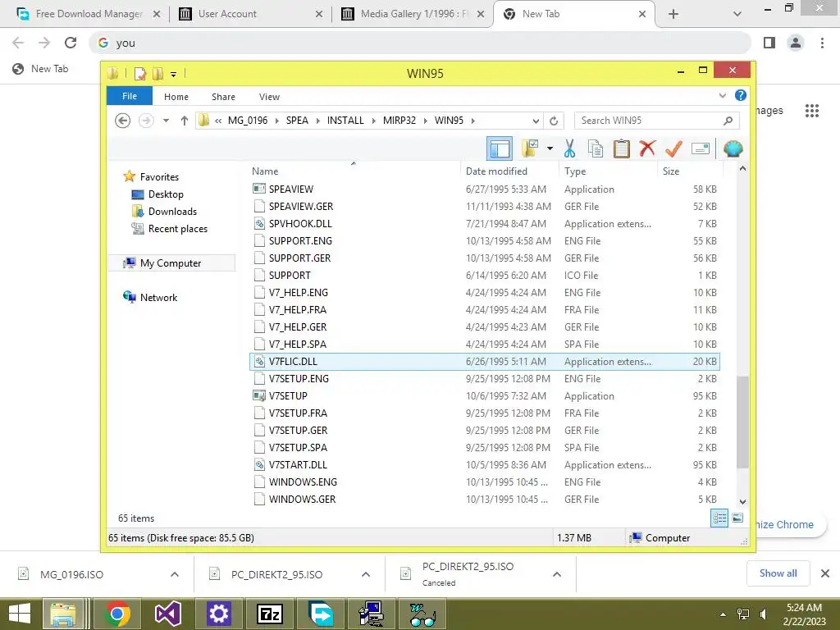Viewport: 840px width, 630px height.
Task: Go up one folder level
Action: [185, 121]
